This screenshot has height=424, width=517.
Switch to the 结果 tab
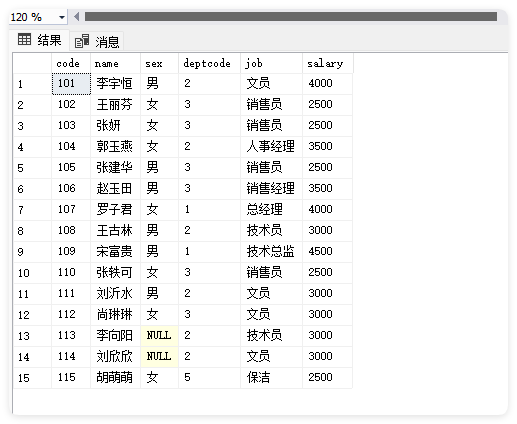39,40
